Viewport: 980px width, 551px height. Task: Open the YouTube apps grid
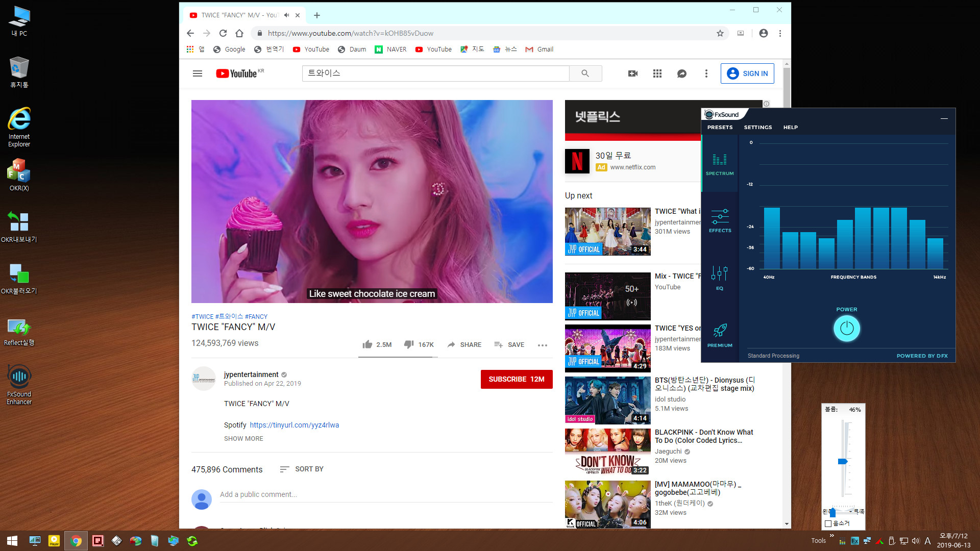(657, 73)
